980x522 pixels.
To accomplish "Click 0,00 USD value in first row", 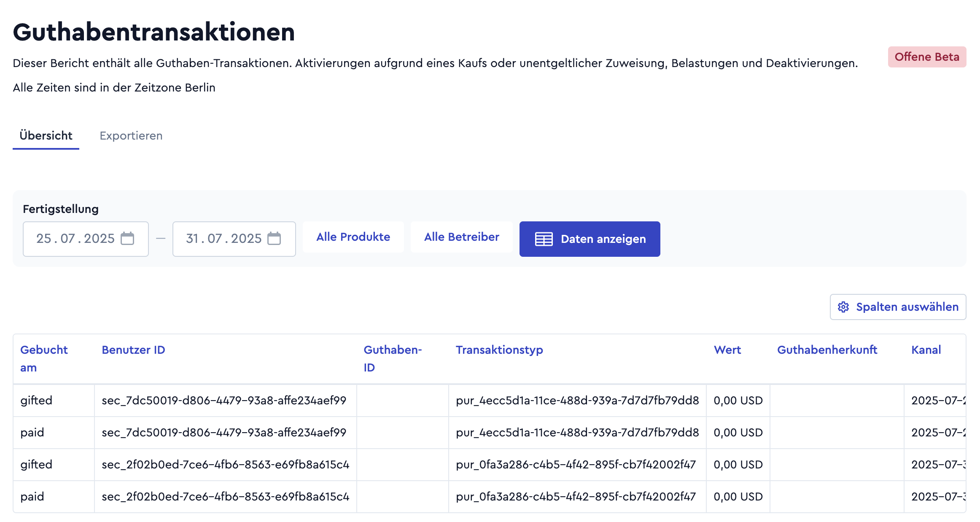I will [x=738, y=401].
